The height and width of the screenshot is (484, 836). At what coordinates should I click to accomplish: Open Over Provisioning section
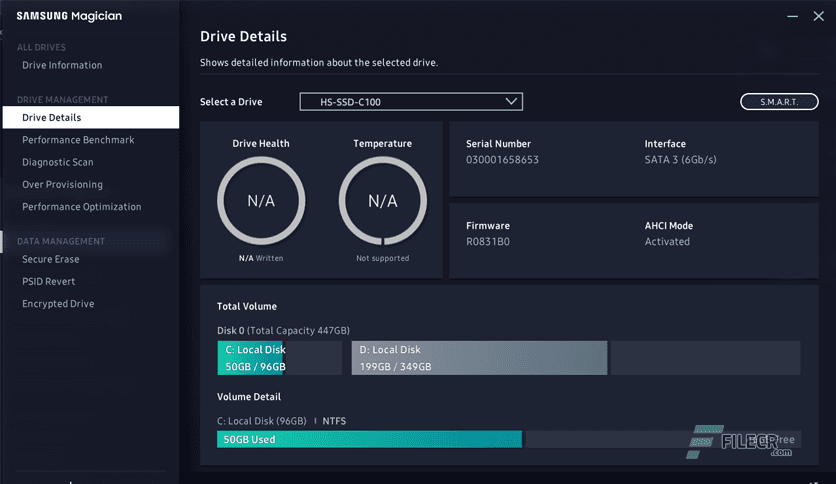[62, 184]
